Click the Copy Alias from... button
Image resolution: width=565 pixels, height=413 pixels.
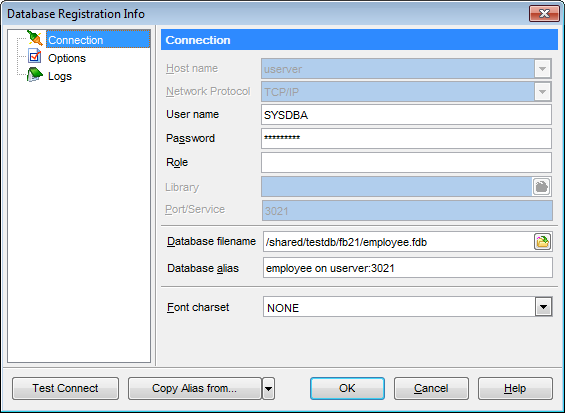pyautogui.click(x=195, y=388)
